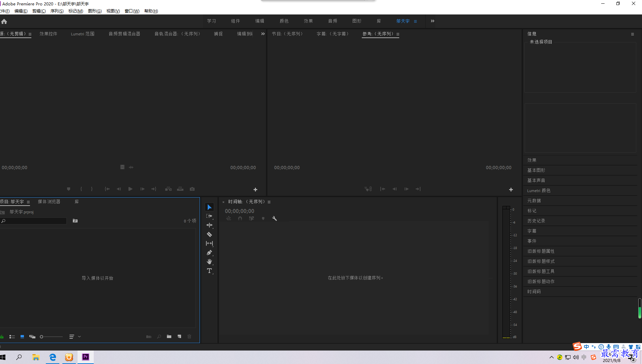The image size is (642, 364).
Task: Select the Slip tool
Action: point(209,243)
